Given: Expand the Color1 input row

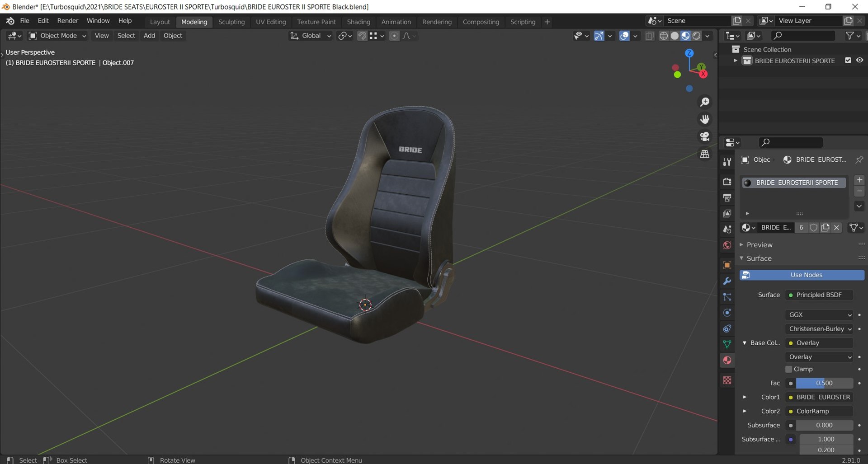Looking at the screenshot, I should 745,397.
